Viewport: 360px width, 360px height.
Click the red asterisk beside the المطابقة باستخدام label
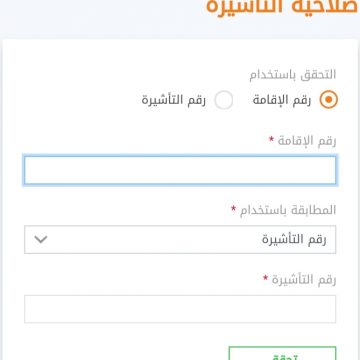234,208
